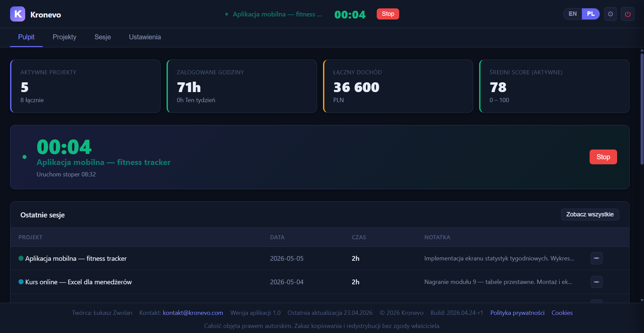Click the header timer 00:04

(x=350, y=14)
